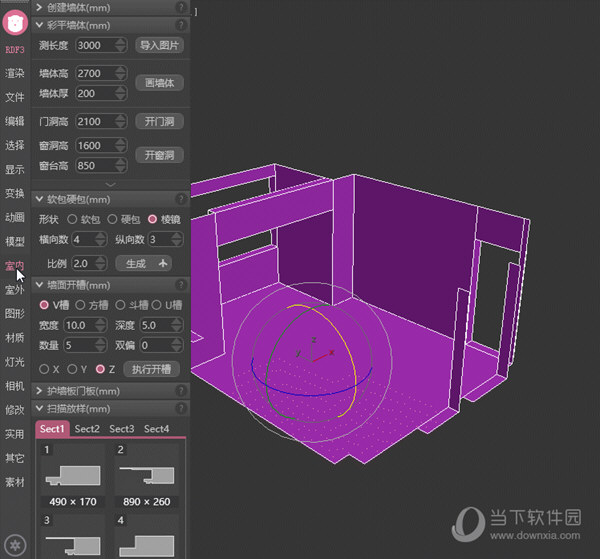This screenshot has height=559, width=600.
Task: Open the 材质 sidebar menu
Action: [x=14, y=337]
